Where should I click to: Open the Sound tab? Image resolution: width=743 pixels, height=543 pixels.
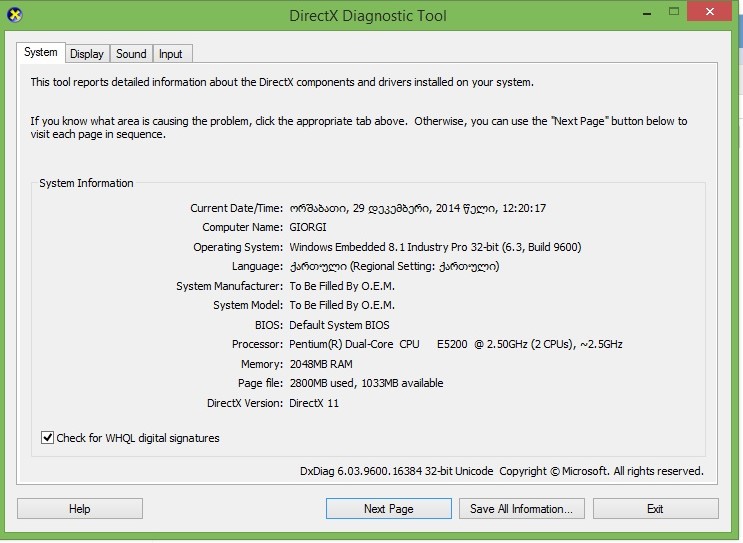[131, 54]
